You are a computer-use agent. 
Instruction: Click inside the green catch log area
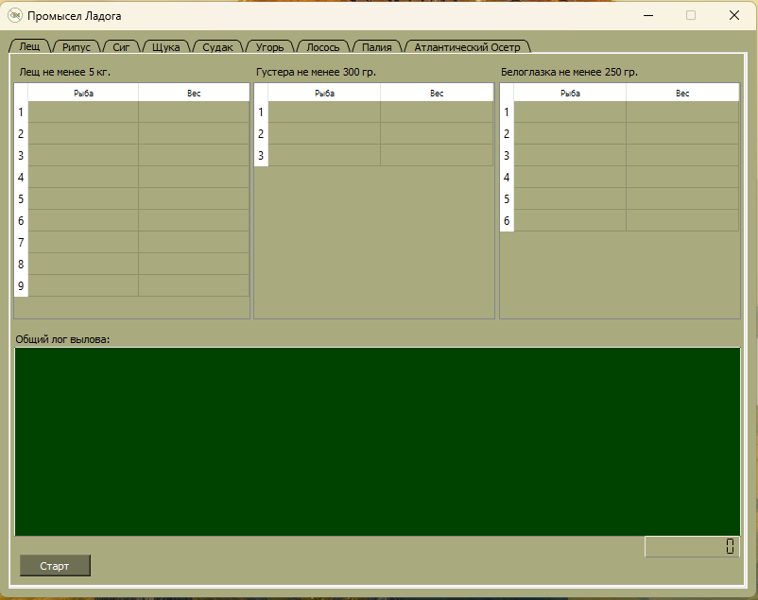(x=377, y=441)
